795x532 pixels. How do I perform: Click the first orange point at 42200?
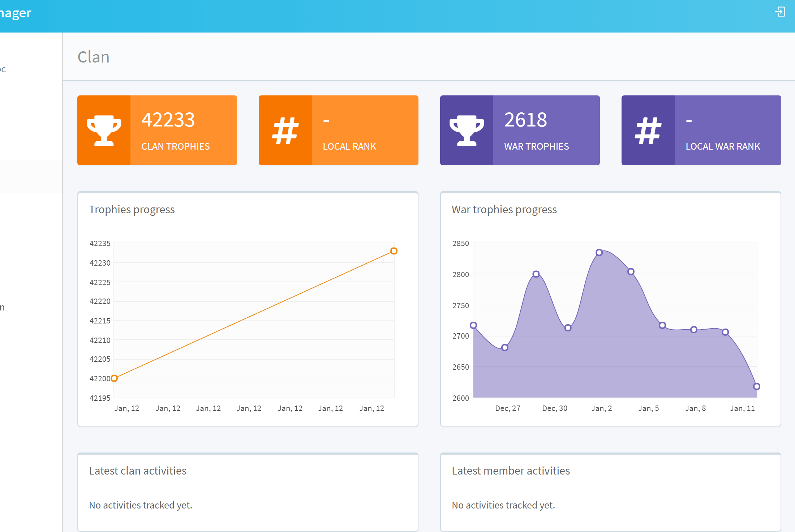114,378
